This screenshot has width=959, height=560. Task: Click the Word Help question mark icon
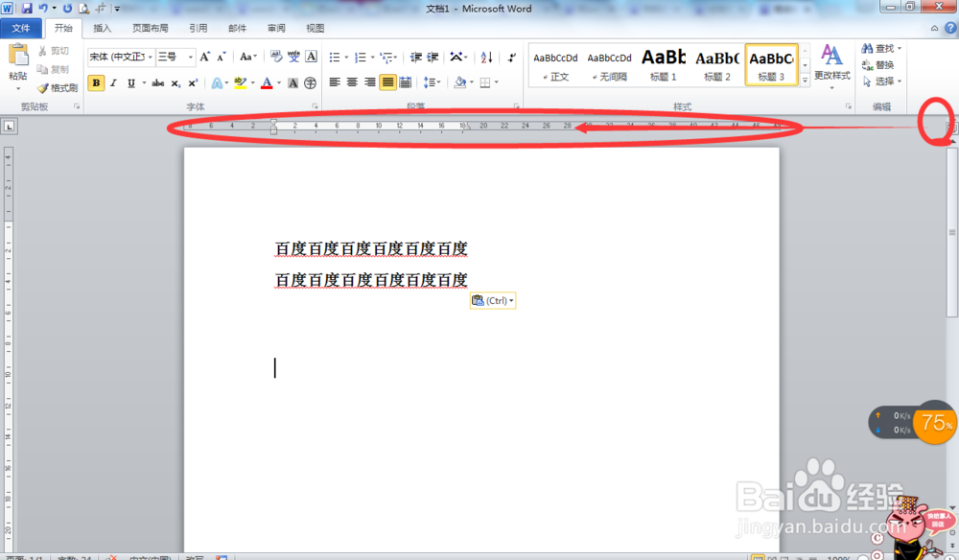click(x=950, y=28)
